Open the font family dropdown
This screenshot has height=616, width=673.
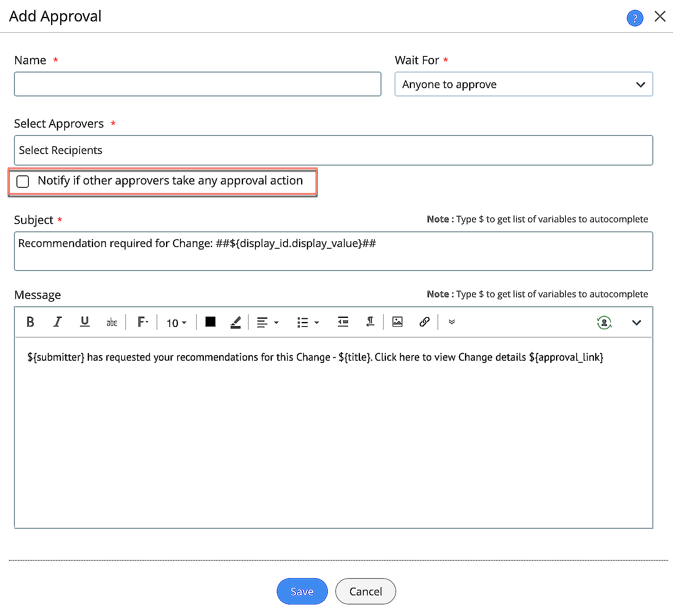[x=143, y=322]
